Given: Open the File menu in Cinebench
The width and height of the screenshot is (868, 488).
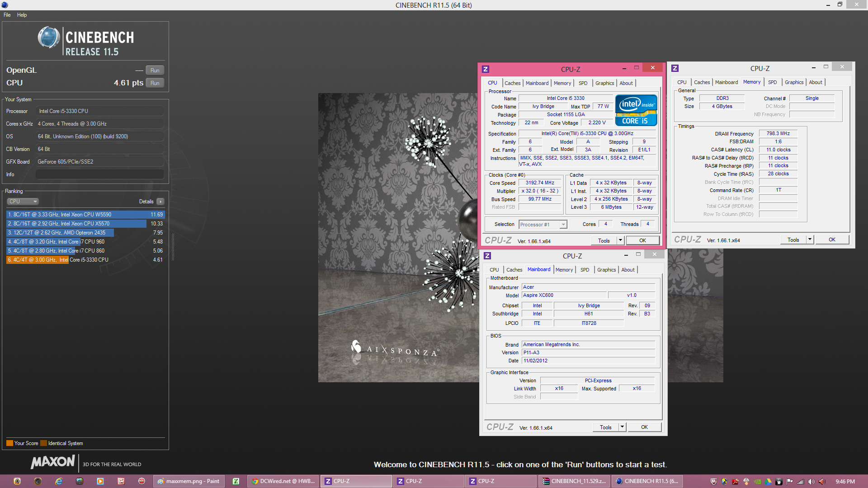Looking at the screenshot, I should [x=7, y=15].
